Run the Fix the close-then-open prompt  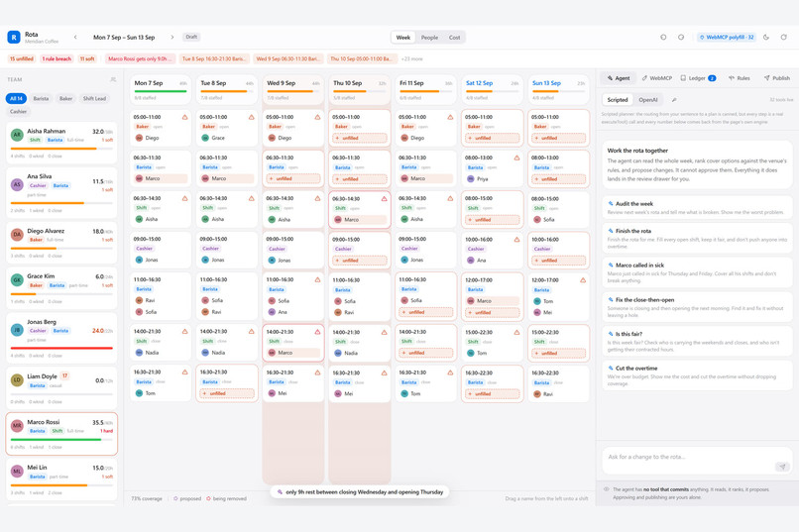pos(697,307)
